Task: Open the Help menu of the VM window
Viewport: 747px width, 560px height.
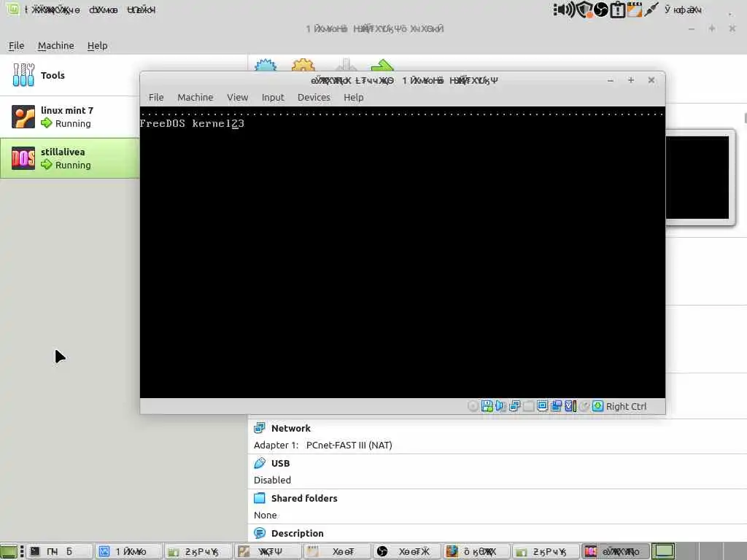Action: pyautogui.click(x=354, y=97)
